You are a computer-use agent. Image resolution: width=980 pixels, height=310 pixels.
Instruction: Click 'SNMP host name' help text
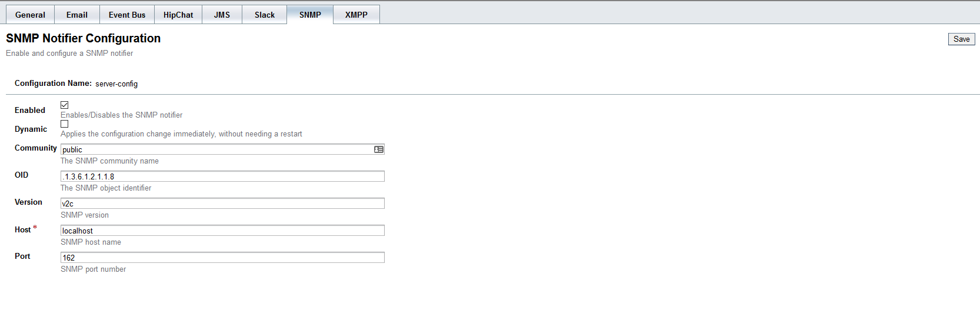click(x=91, y=242)
